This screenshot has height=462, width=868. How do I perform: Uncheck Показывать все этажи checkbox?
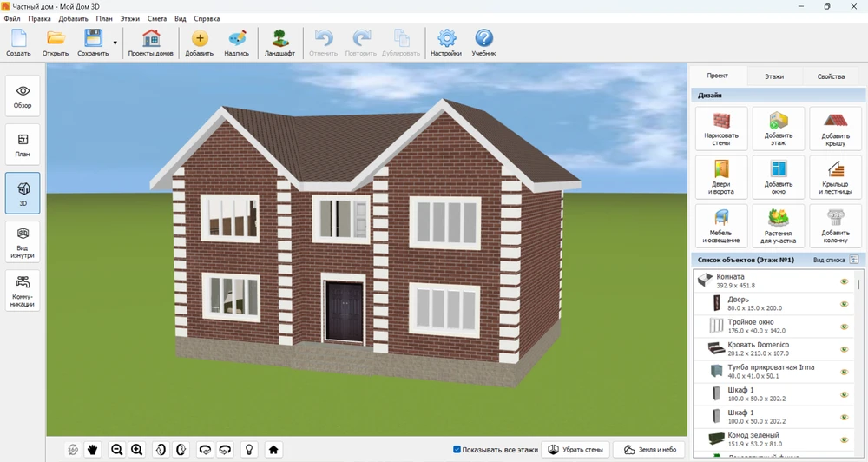(457, 449)
